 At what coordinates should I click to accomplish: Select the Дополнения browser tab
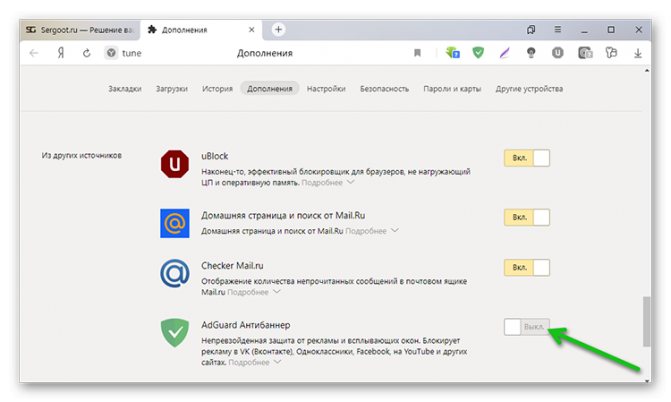(x=201, y=30)
